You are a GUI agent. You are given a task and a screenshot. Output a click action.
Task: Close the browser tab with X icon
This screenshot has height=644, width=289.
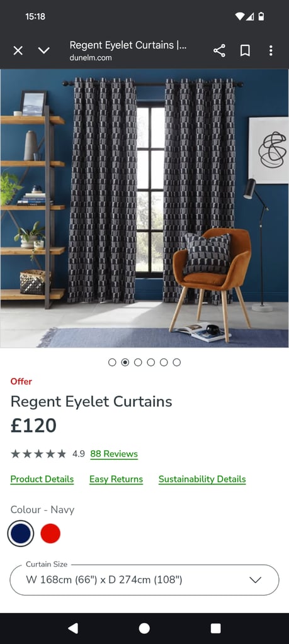pos(18,50)
